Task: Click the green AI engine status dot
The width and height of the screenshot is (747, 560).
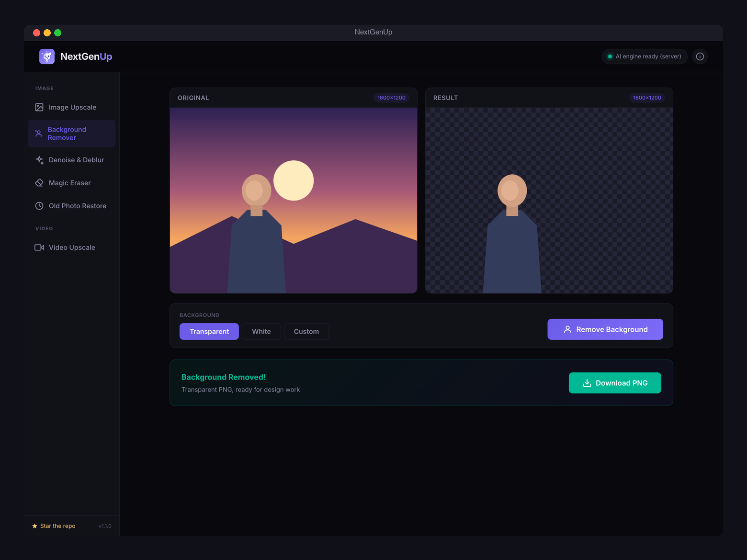Action: point(610,56)
